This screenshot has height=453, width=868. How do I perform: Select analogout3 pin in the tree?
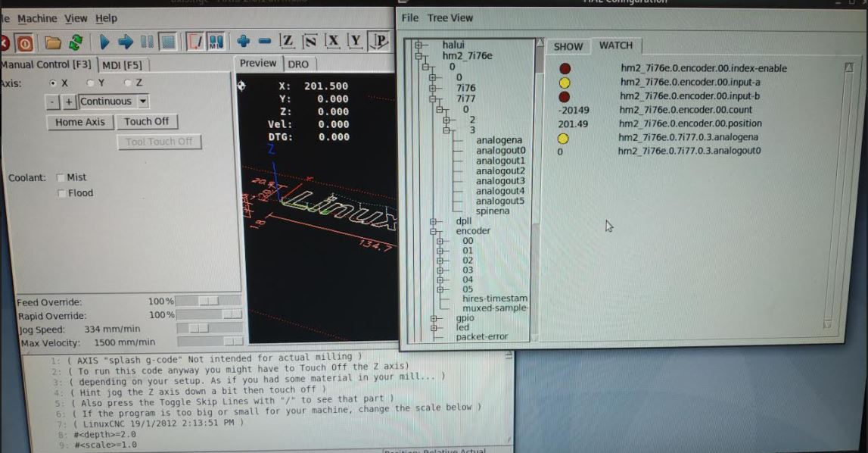click(x=500, y=181)
